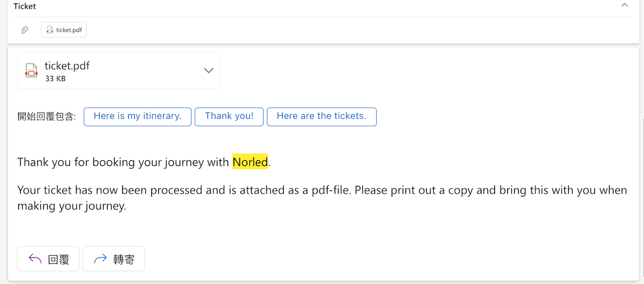Choose the "Here is my itinerary." suggested reply

pyautogui.click(x=137, y=116)
